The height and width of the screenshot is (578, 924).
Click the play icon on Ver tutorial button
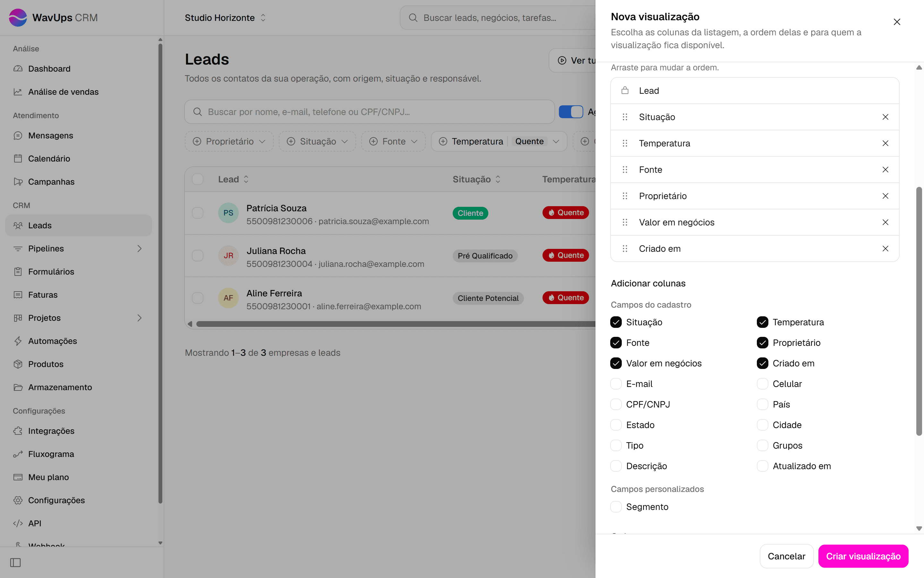(x=562, y=60)
